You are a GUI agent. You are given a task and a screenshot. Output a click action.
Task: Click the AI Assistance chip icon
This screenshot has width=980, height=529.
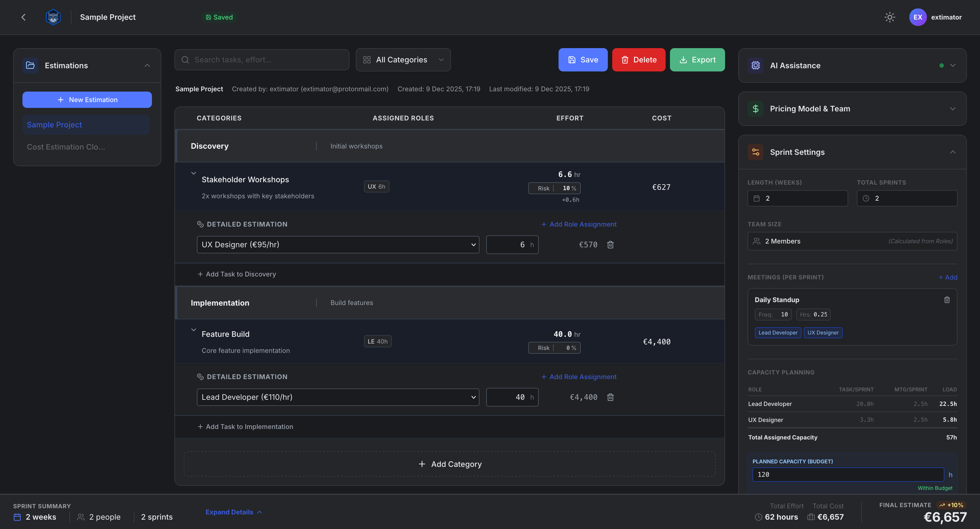[x=755, y=65]
